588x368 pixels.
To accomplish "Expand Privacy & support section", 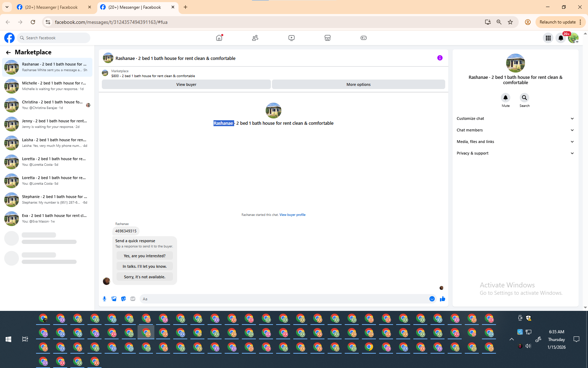I will [x=515, y=153].
